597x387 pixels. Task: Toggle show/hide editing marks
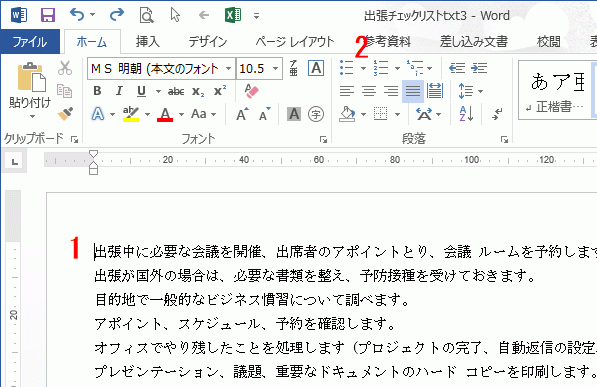pyautogui.click(x=497, y=114)
